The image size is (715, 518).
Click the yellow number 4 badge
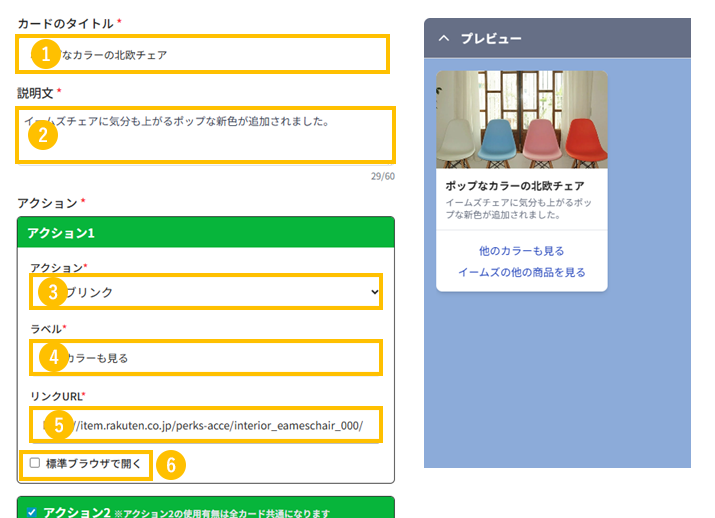pyautogui.click(x=53, y=357)
